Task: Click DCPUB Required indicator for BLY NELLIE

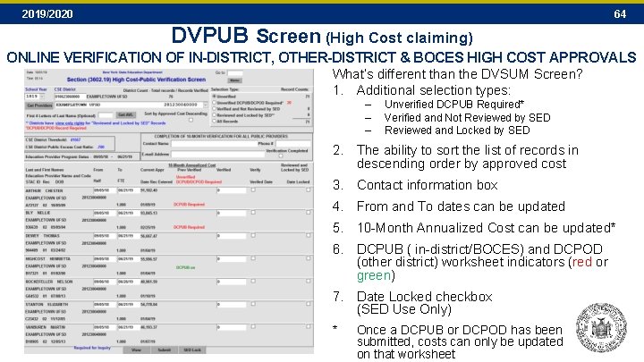Action: [189, 227]
